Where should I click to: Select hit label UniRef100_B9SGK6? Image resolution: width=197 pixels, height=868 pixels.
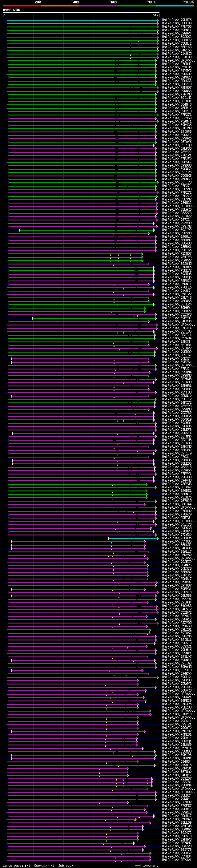coord(177,138)
